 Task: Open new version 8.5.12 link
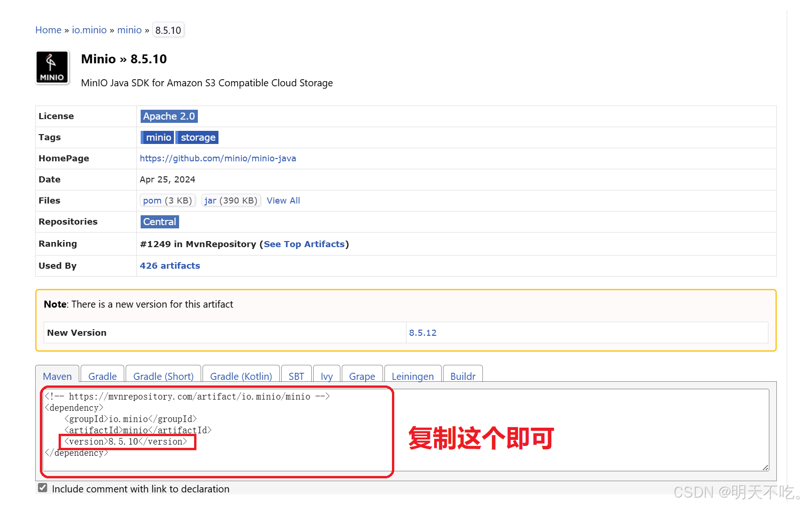[423, 333]
